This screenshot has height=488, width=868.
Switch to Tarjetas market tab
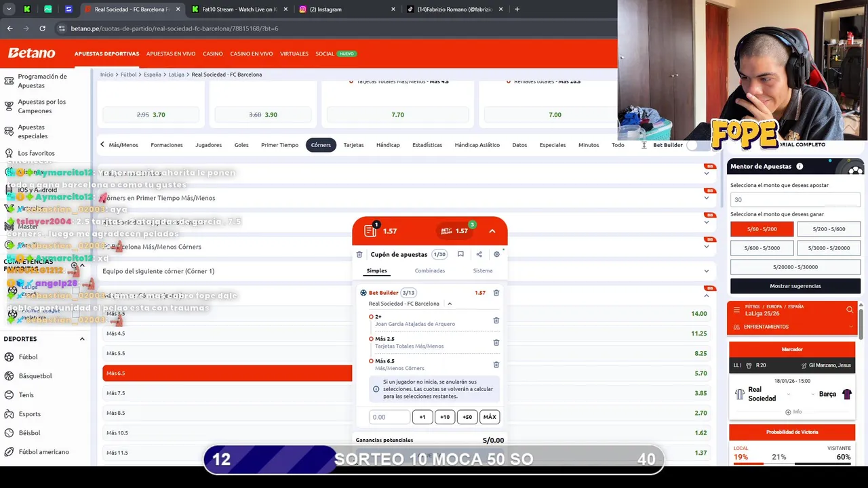click(353, 145)
